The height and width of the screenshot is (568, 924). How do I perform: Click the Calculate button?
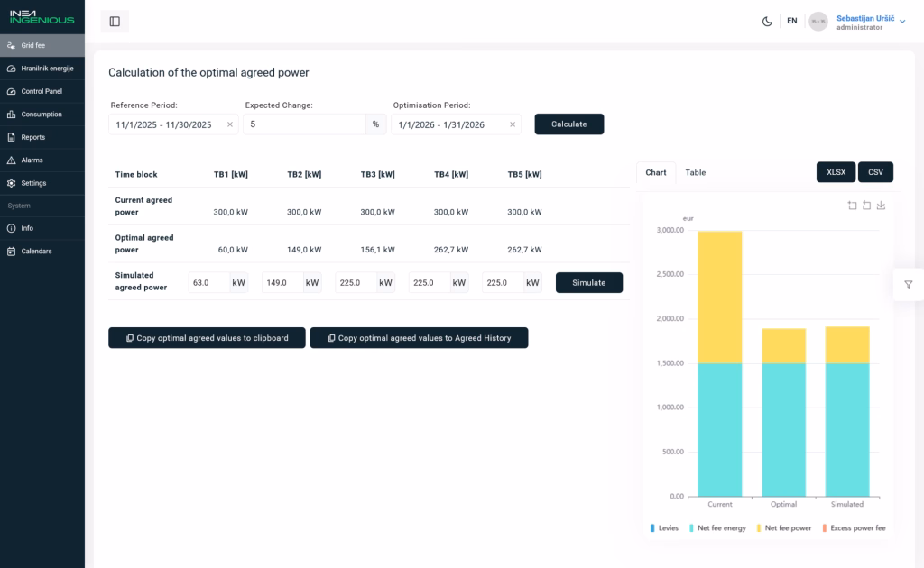click(568, 124)
